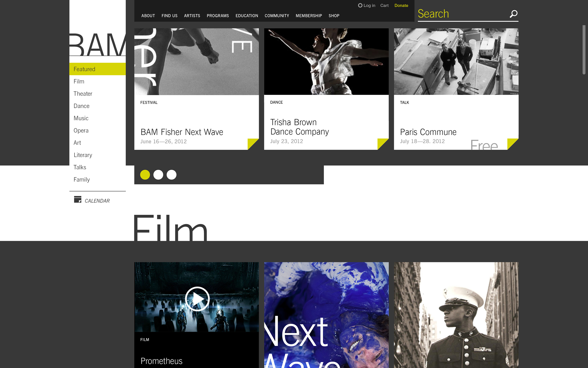Play the Prometheus film trailer
Viewport: 588px width, 368px height.
197,299
